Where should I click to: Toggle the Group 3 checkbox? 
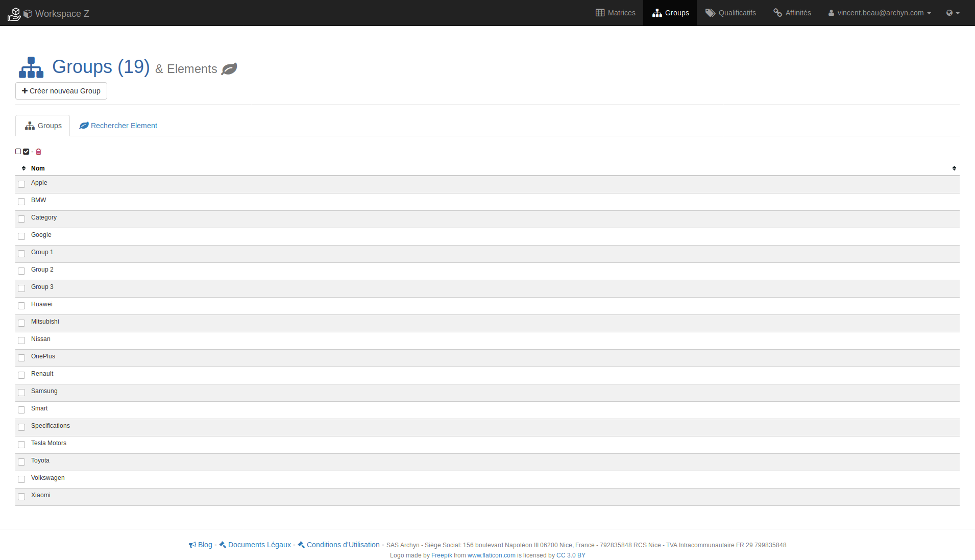pos(21,288)
